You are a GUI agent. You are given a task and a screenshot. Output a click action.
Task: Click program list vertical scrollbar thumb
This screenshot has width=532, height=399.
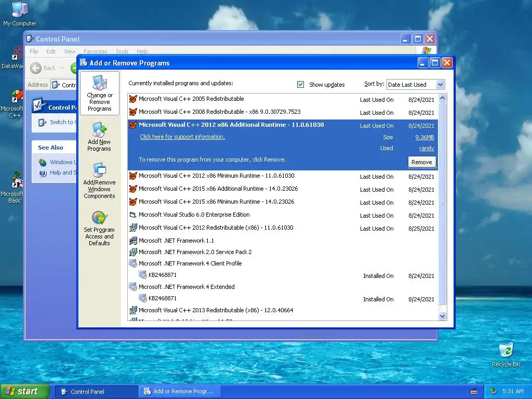point(443,204)
